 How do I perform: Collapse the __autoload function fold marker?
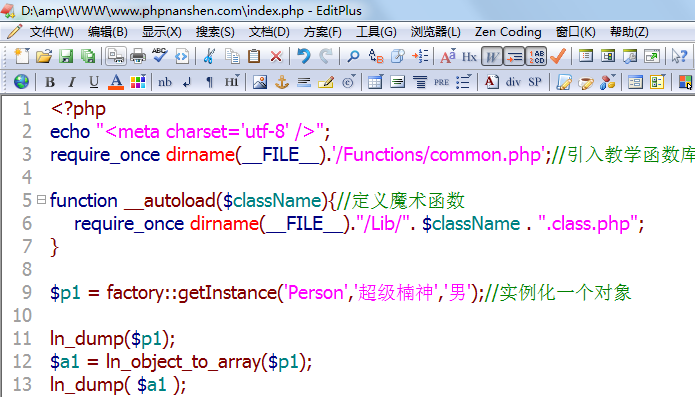pos(41,200)
